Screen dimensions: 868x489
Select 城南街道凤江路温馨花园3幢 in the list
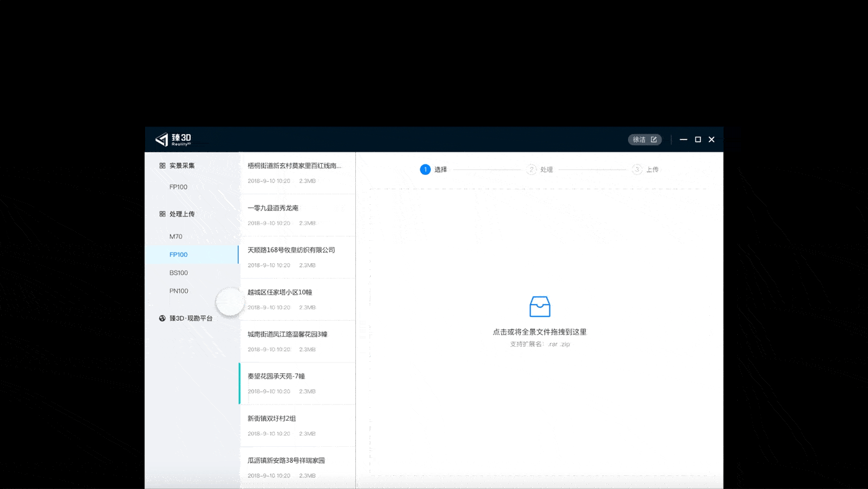click(x=298, y=342)
